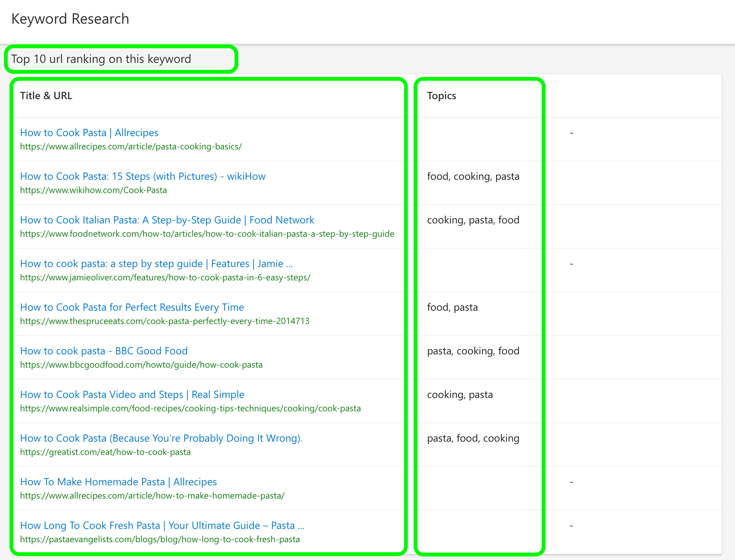Click the Title & URL column header
Image resolution: width=735 pixels, height=560 pixels.
[x=46, y=95]
